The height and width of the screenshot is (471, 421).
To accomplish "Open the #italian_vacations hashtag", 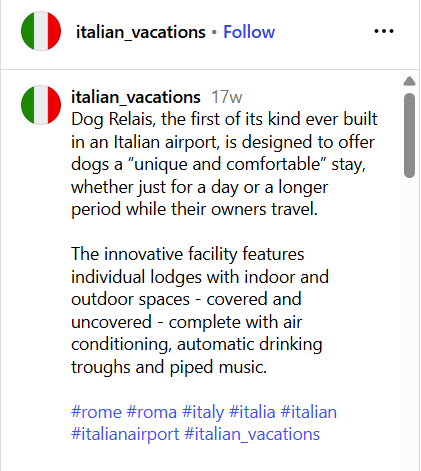I will 252,434.
